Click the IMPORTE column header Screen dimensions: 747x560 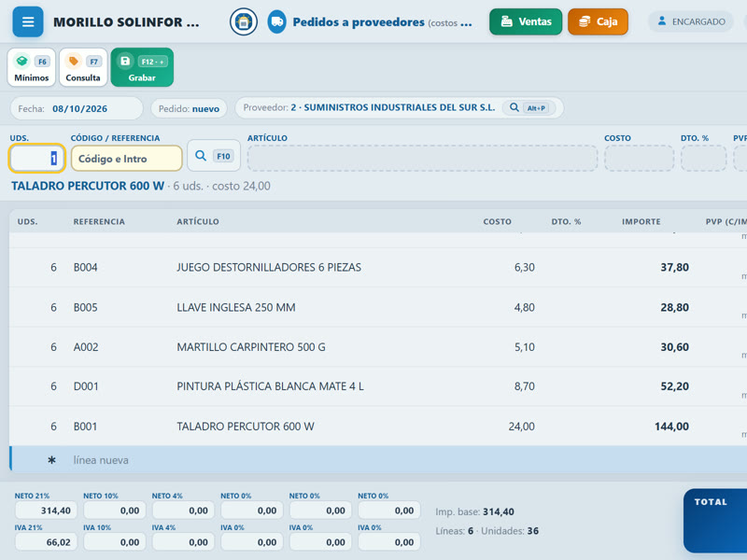tap(641, 221)
